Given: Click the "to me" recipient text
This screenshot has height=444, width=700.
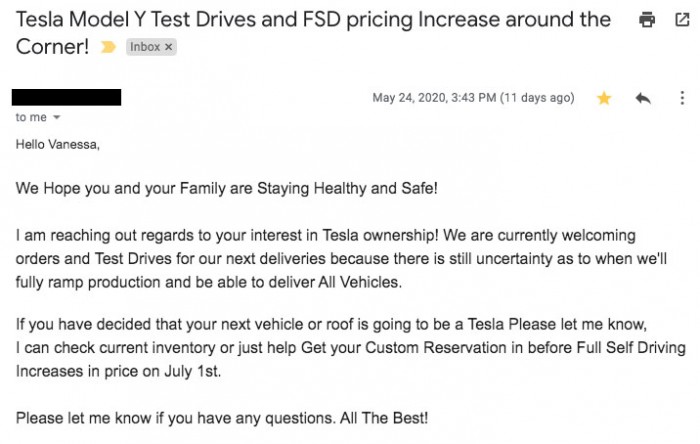Looking at the screenshot, I should pos(30,118).
